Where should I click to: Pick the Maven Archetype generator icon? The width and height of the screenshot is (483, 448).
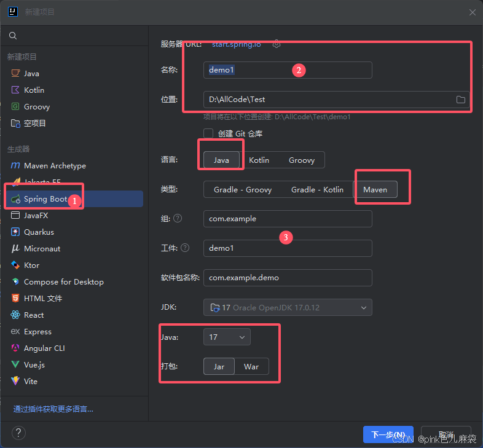(15, 165)
